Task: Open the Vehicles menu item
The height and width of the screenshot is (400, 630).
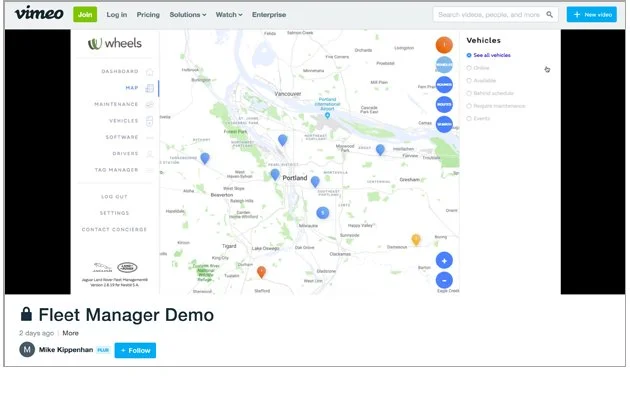Action: tap(124, 121)
